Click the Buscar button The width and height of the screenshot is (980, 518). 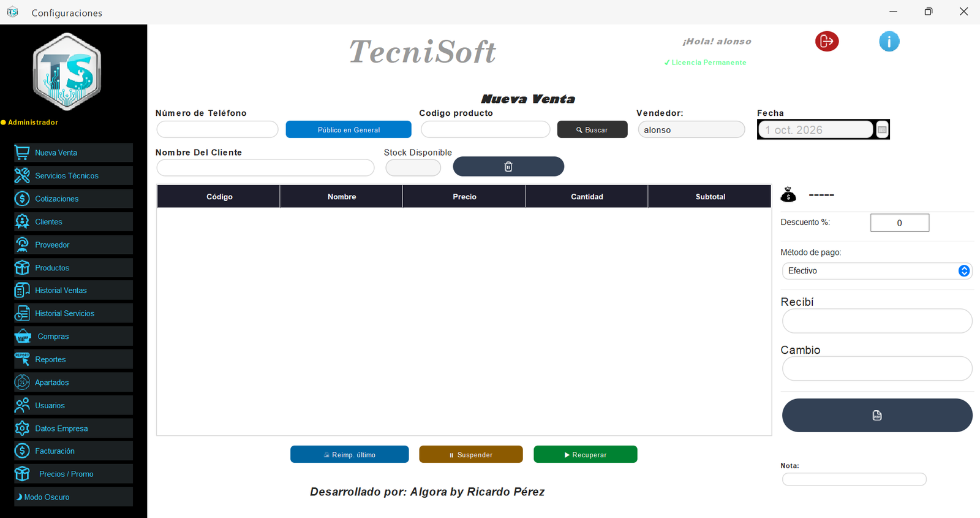point(592,129)
